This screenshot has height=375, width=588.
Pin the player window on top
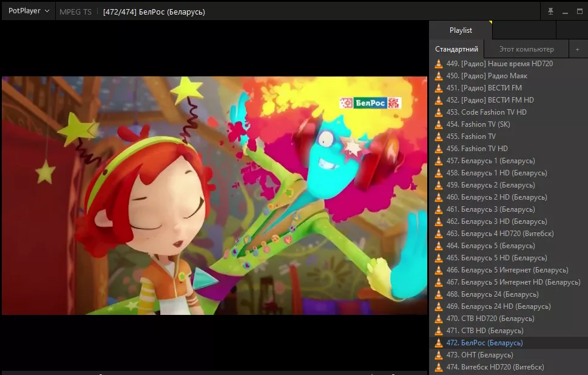(550, 12)
